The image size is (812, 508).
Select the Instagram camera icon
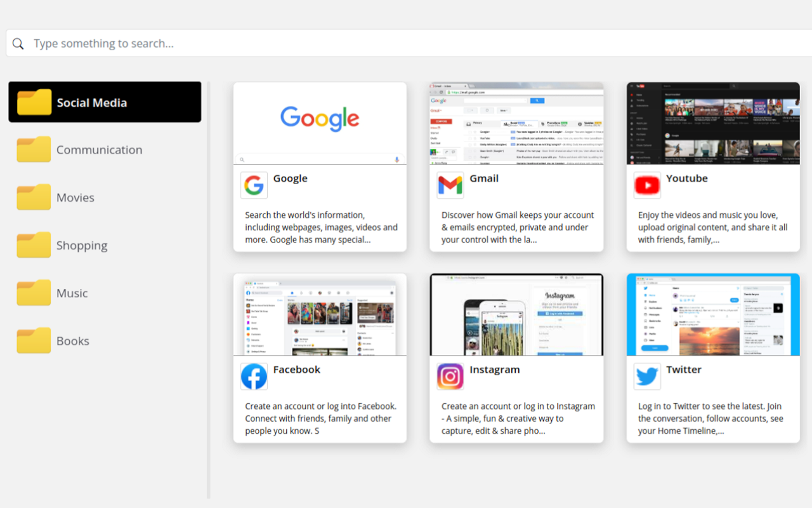coord(450,376)
